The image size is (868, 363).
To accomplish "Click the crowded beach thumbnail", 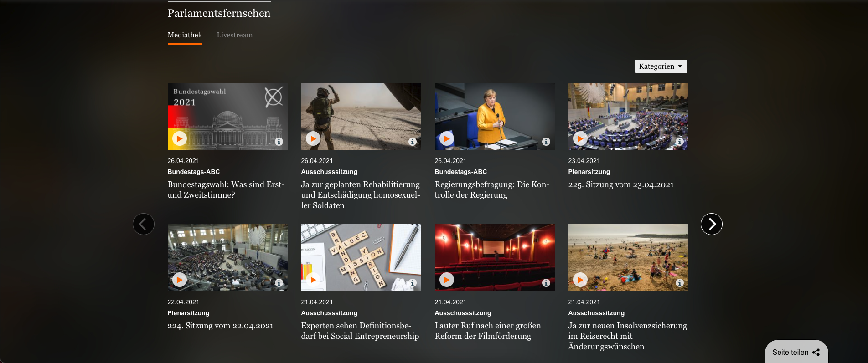I will [x=628, y=258].
